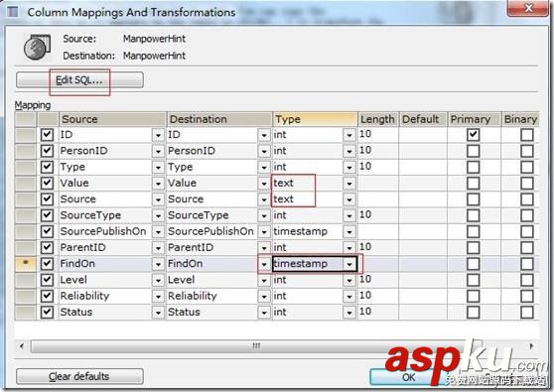Click the Default cell for the ID row
The width and height of the screenshot is (554, 392).
coord(423,135)
